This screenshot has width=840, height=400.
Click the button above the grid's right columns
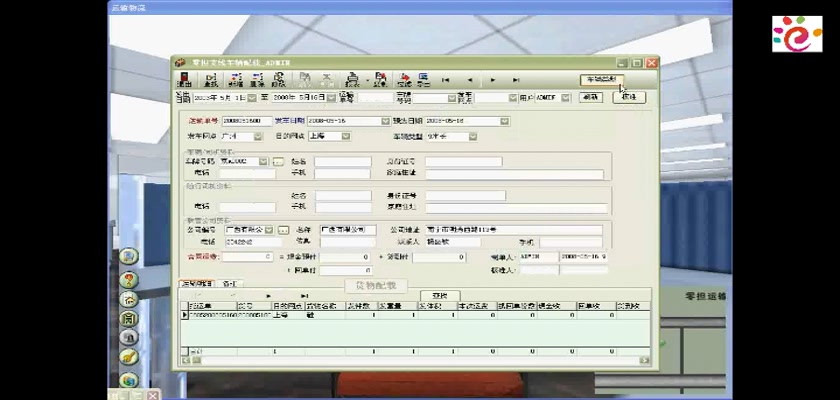coord(439,296)
